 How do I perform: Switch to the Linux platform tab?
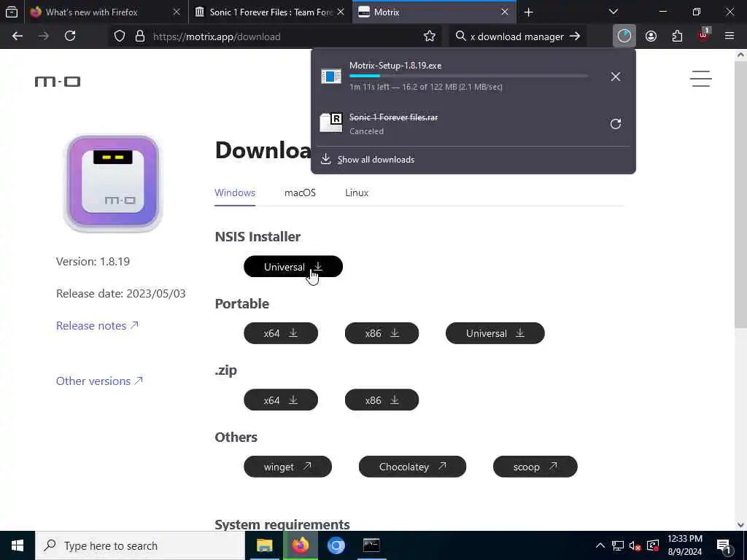click(x=357, y=192)
